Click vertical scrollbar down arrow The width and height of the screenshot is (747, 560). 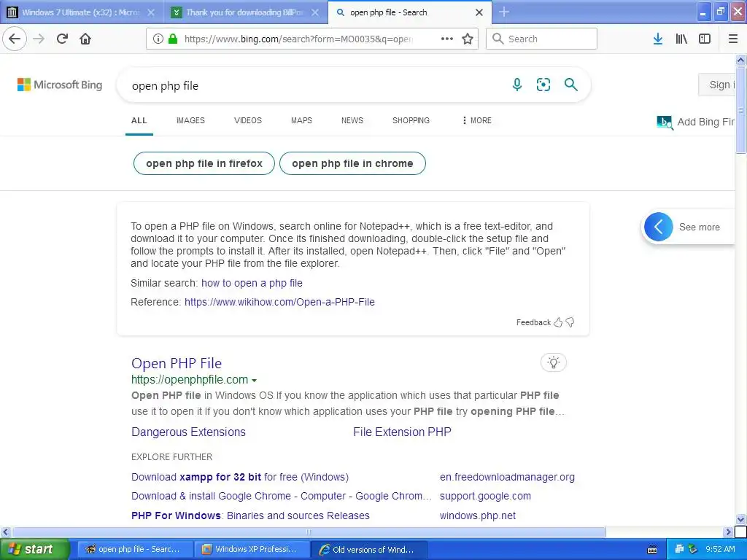pyautogui.click(x=741, y=519)
